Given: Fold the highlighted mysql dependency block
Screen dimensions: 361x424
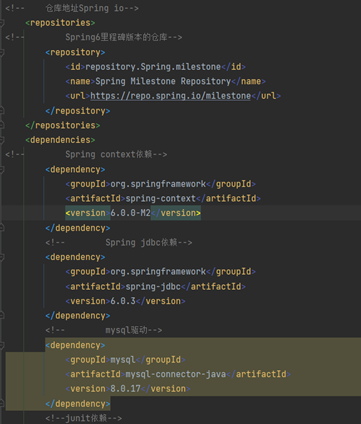Looking at the screenshot, I should (x=2, y=345).
